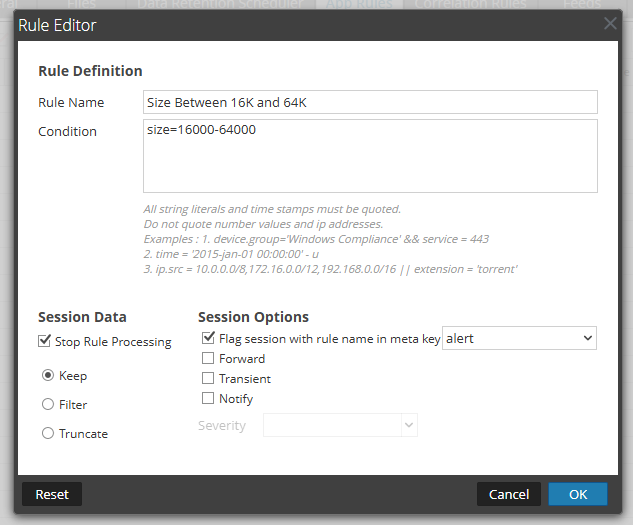Uncheck Stop Rule Processing
Screen dimensions: 633x525
pyautogui.click(x=45, y=342)
